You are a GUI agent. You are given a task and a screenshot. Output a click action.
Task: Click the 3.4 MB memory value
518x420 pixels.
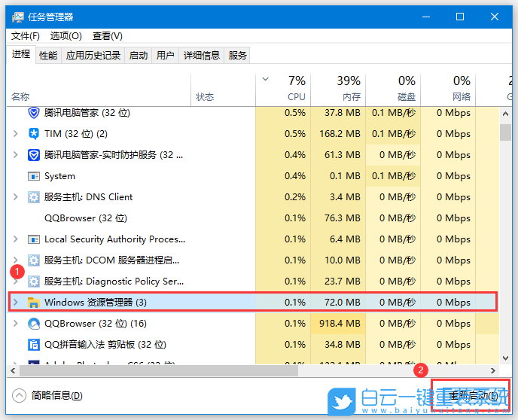click(345, 197)
